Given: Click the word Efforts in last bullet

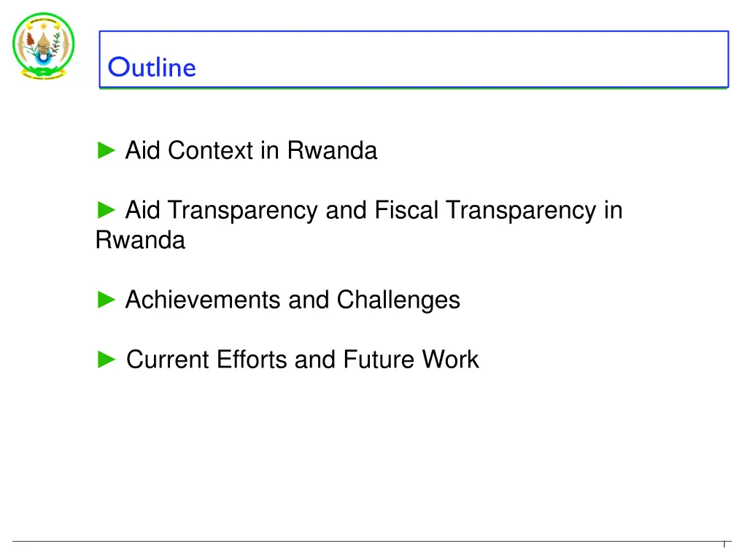Looking at the screenshot, I should [x=252, y=359].
